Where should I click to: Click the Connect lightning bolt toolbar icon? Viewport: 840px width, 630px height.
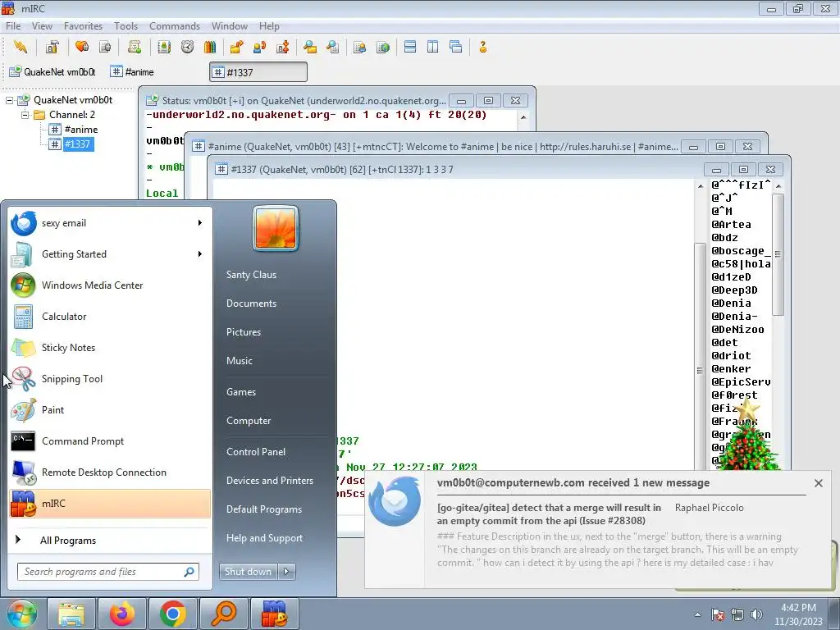21,47
